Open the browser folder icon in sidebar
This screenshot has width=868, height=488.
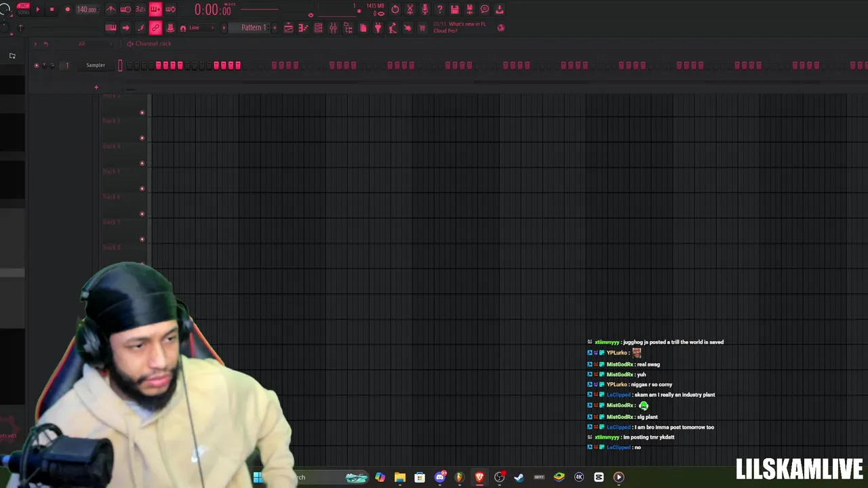coord(12,56)
